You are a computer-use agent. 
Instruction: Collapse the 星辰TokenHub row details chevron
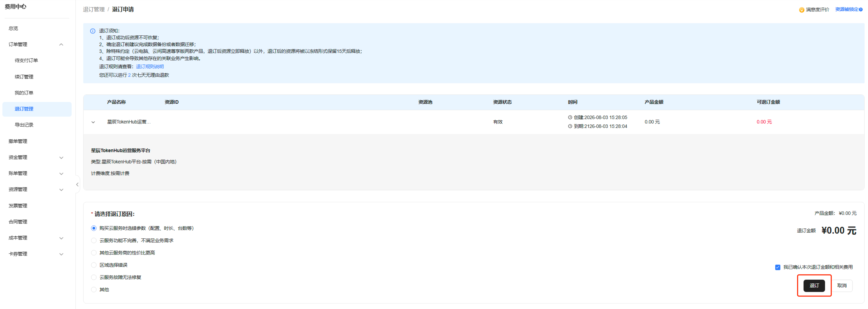click(93, 122)
